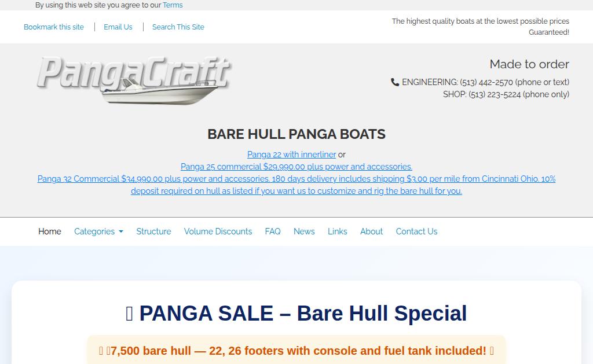Viewport: 593px width, 364px height.
Task: View the News page
Action: [x=304, y=231]
